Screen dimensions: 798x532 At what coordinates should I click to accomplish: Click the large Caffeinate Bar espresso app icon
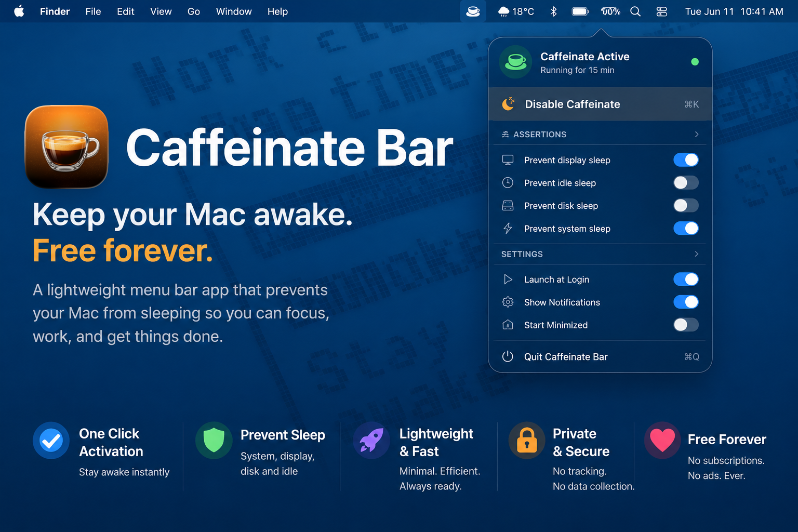click(66, 147)
